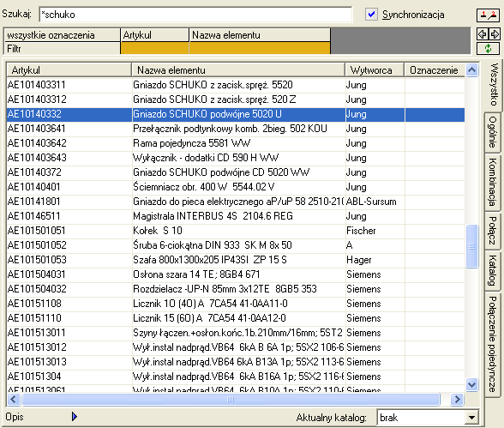Click the horizontal scrollbar thumb
Viewport: 504px width, 428px height.
(231, 400)
